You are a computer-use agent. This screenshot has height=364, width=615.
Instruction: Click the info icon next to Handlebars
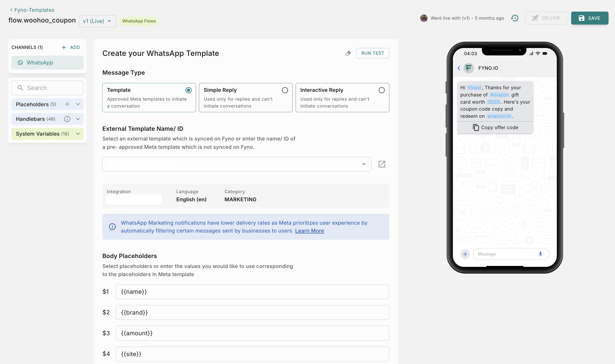tap(67, 119)
